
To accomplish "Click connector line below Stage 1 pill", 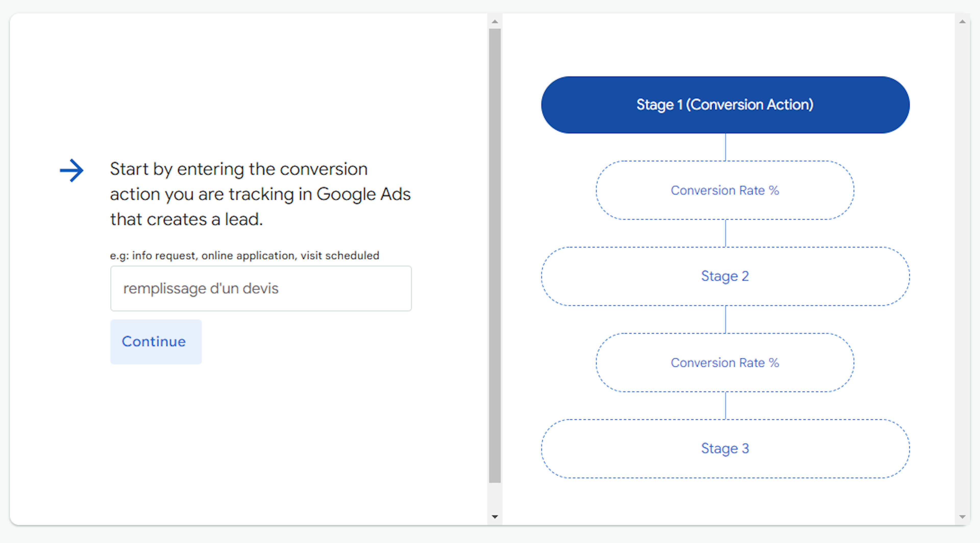I will pyautogui.click(x=725, y=147).
